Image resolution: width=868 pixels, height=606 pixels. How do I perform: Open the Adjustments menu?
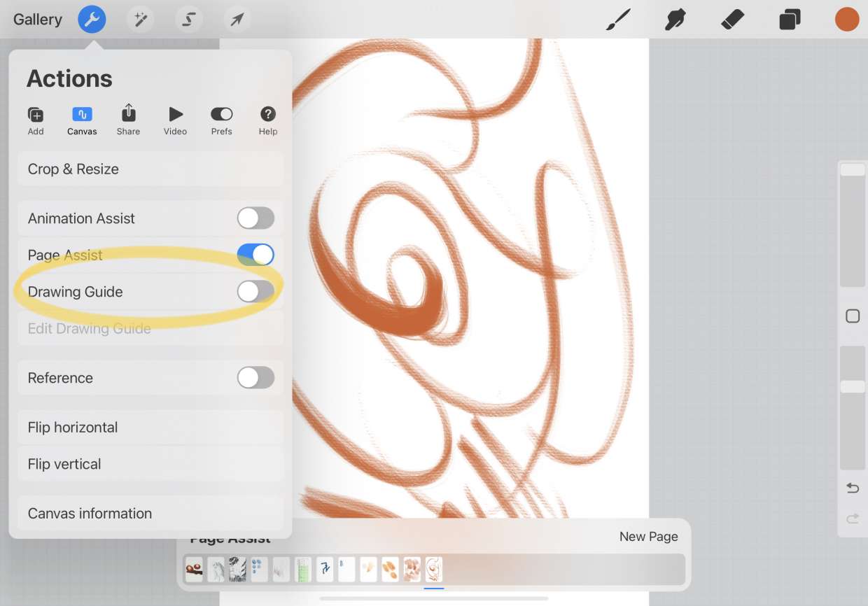(x=140, y=19)
